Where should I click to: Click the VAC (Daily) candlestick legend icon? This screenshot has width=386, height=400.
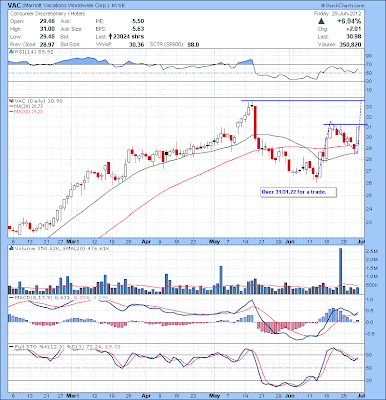point(11,101)
